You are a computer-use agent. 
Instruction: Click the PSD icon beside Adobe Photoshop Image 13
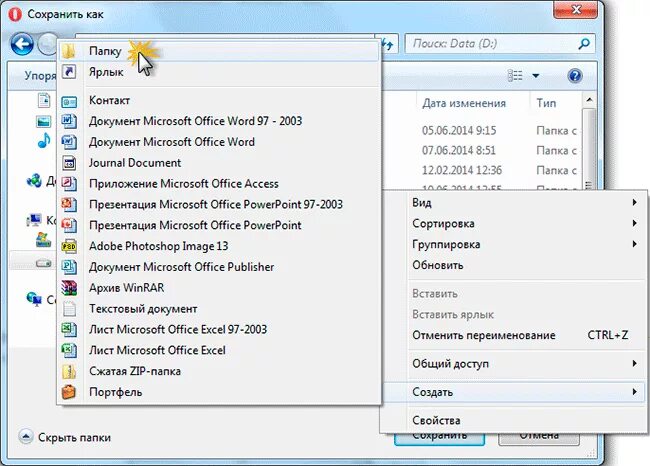(69, 246)
